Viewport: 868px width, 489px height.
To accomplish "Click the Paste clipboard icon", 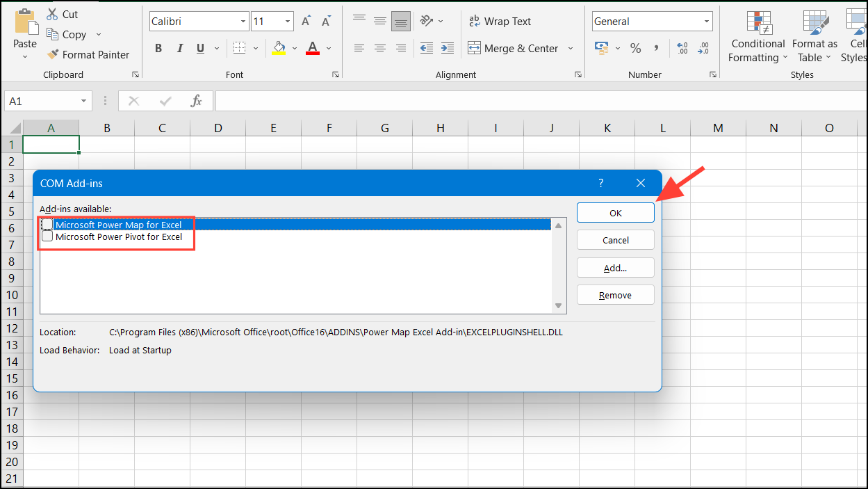I will 26,22.
